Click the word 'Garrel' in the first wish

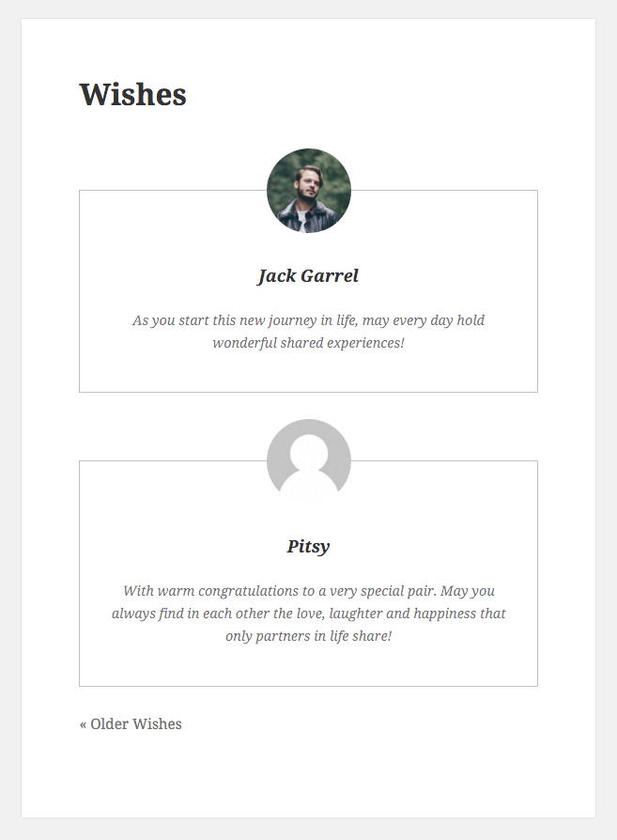(x=330, y=276)
